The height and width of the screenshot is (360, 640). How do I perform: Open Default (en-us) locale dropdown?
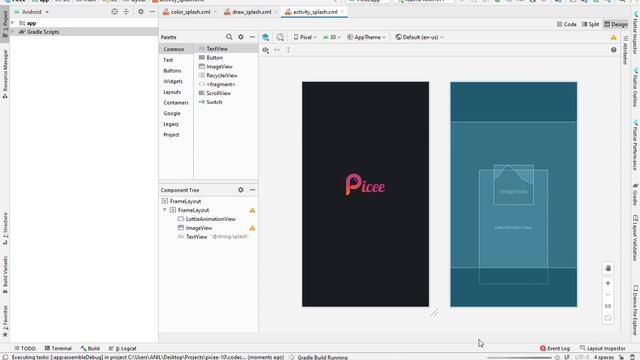419,37
